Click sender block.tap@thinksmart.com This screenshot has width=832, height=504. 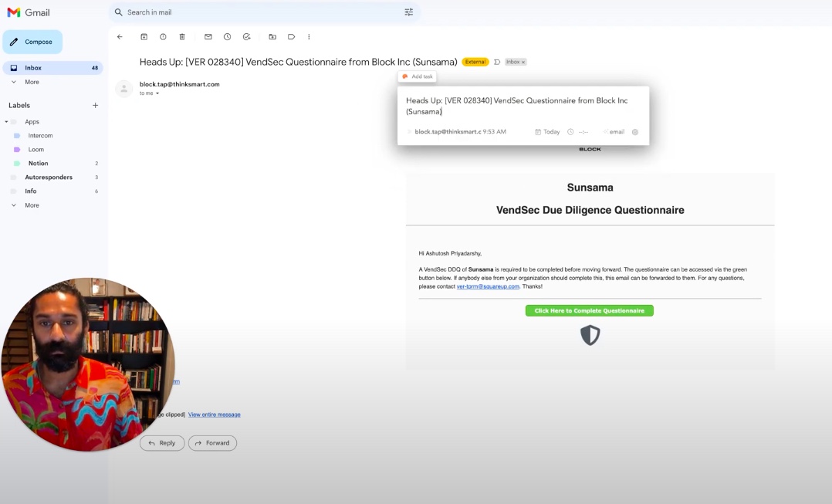click(179, 84)
